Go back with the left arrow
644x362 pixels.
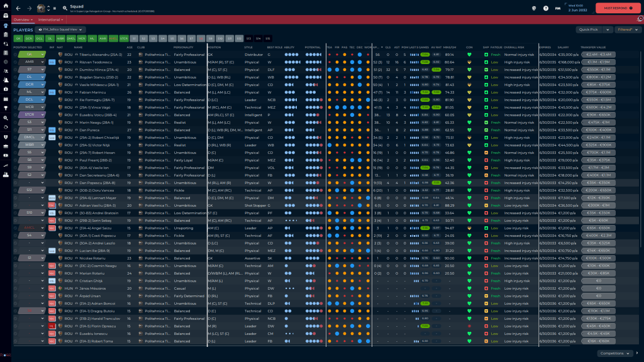[x=18, y=8]
